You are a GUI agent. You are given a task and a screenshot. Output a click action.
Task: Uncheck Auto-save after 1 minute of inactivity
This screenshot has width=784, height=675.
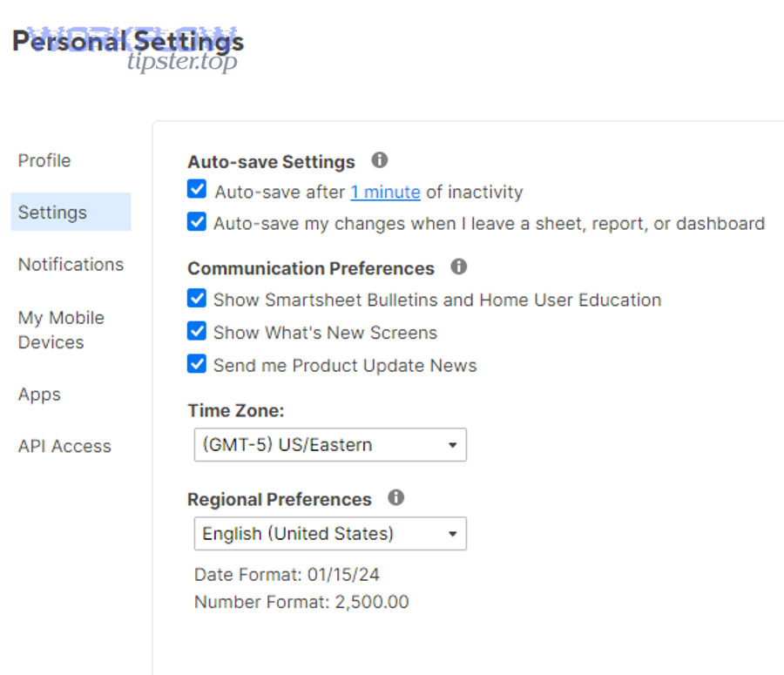196,189
